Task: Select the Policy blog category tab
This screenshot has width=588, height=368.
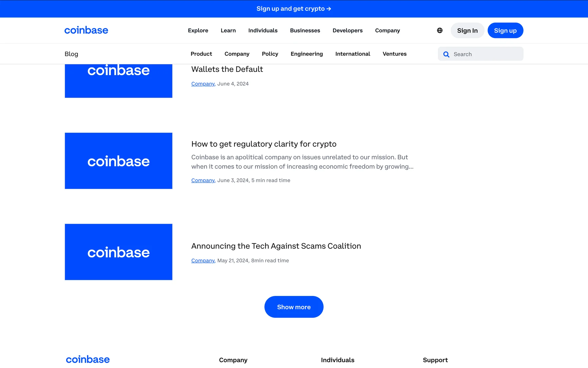Action: (270, 54)
